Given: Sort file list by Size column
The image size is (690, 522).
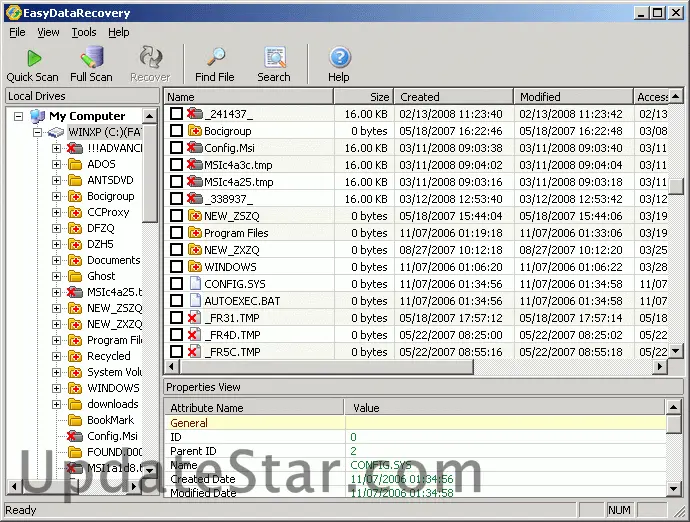Looking at the screenshot, I should click(x=363, y=96).
